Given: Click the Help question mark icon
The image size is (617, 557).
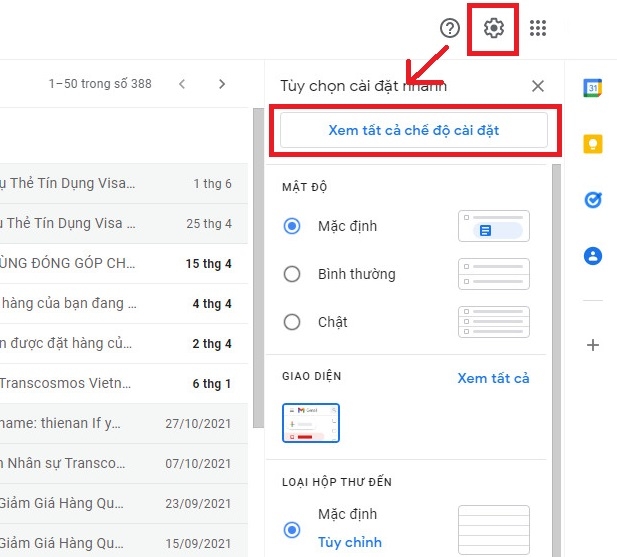Looking at the screenshot, I should (x=450, y=28).
